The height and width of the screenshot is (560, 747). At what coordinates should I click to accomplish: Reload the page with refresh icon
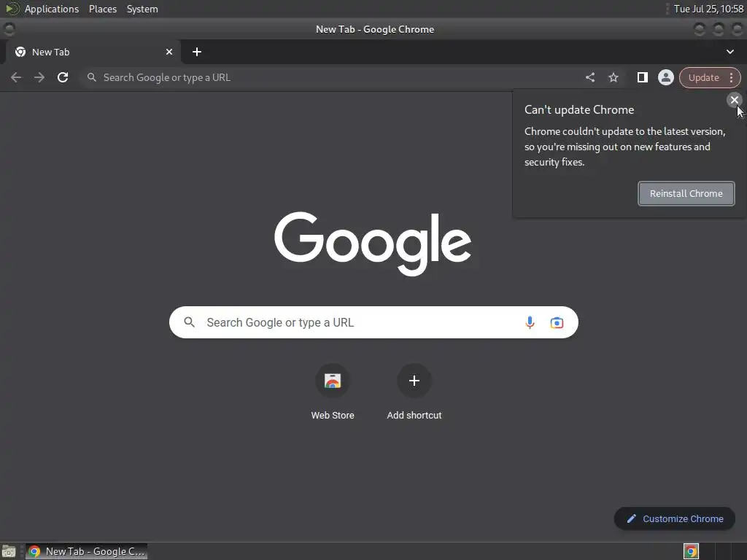(x=63, y=77)
